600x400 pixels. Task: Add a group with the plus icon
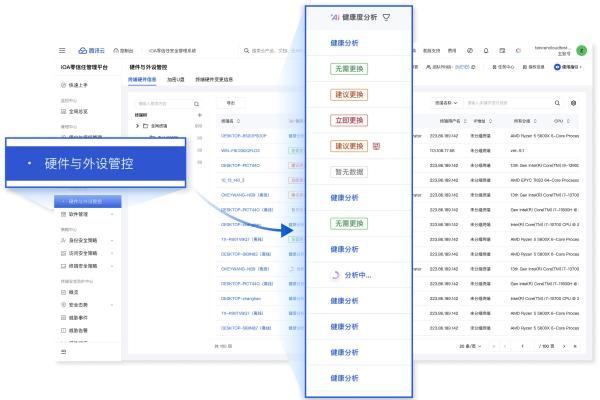coord(199,115)
